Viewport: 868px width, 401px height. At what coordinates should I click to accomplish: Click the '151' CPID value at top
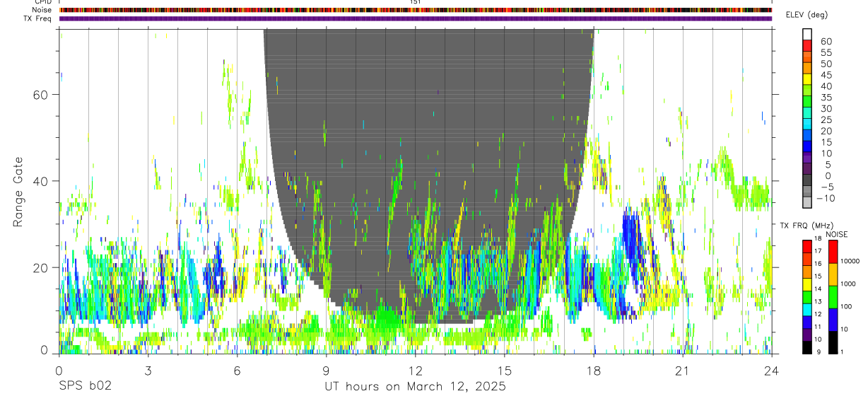coord(416,2)
